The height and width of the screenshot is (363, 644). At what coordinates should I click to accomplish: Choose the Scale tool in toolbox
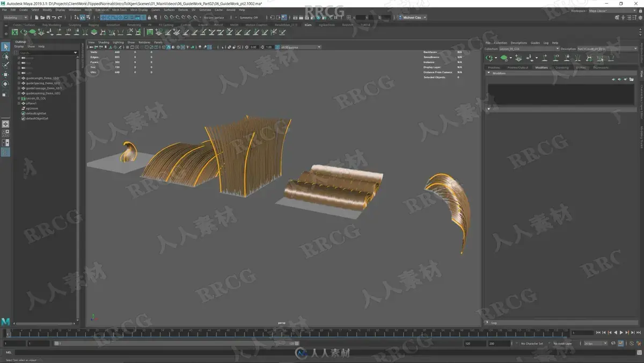pyautogui.click(x=5, y=93)
